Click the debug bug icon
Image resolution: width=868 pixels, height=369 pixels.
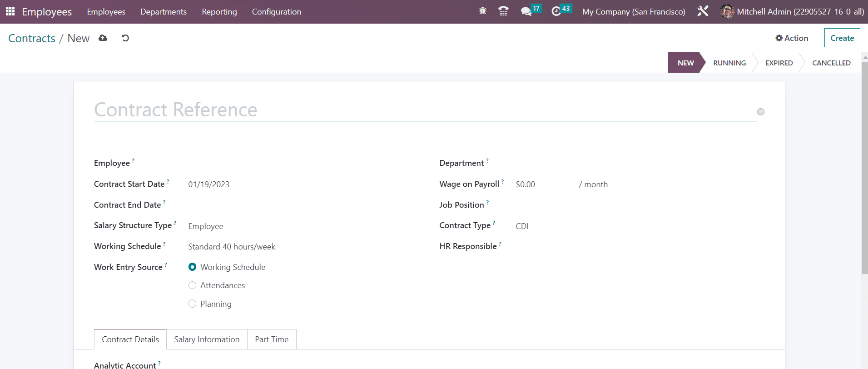point(482,11)
